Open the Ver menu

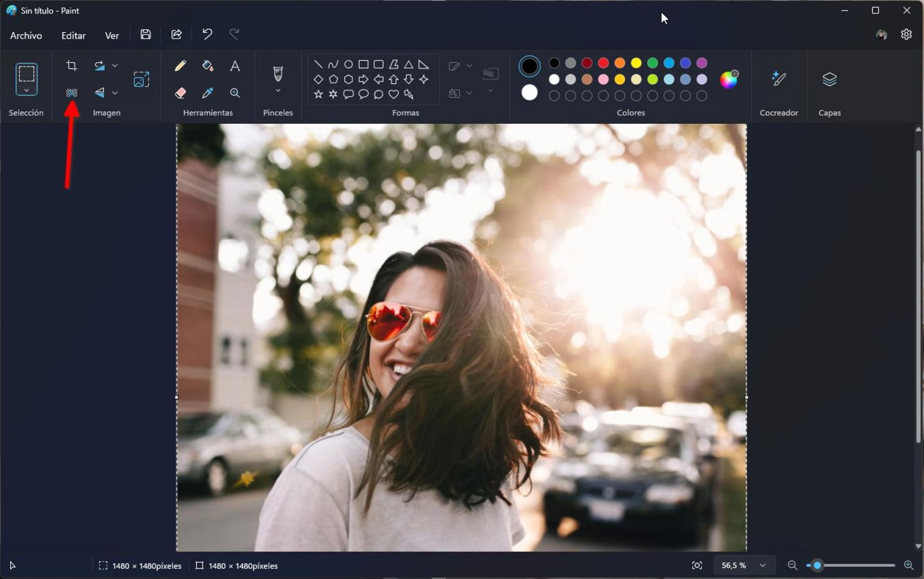(x=112, y=35)
